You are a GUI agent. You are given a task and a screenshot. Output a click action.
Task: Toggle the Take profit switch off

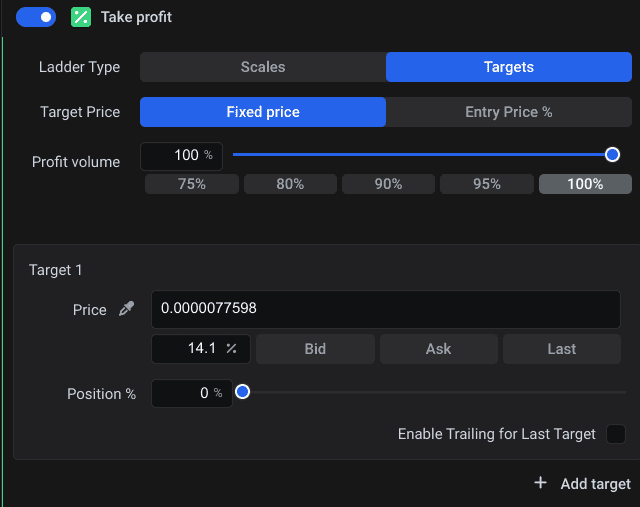click(36, 17)
